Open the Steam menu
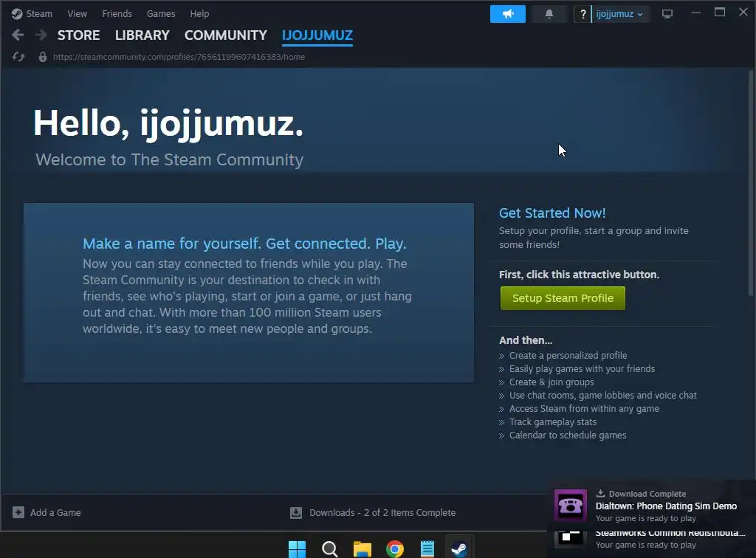 [39, 13]
